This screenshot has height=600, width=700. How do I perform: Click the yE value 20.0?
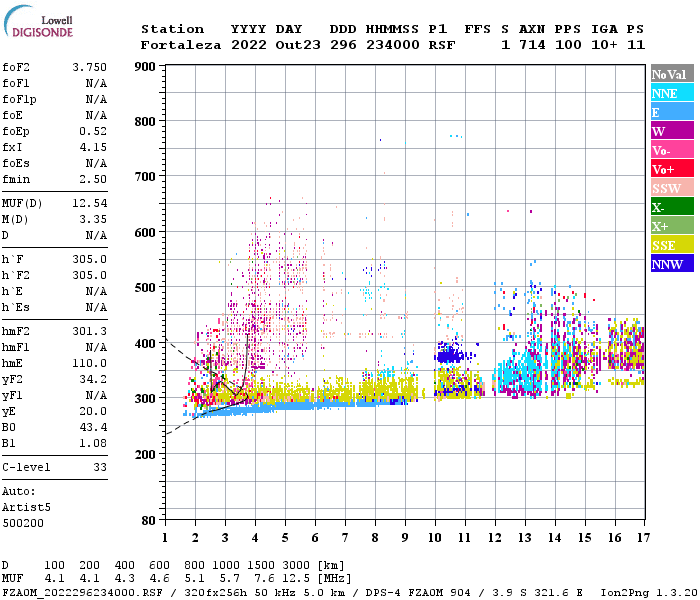(93, 411)
